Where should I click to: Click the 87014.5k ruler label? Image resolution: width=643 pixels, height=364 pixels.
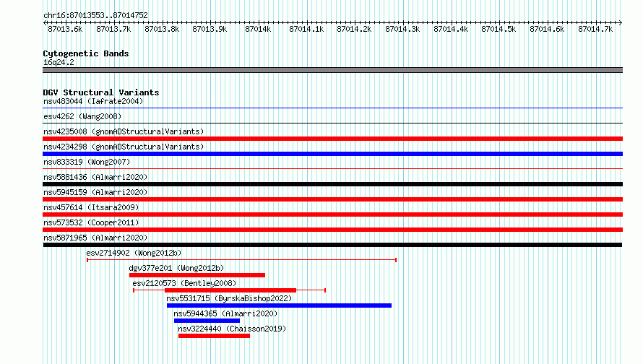(499, 29)
